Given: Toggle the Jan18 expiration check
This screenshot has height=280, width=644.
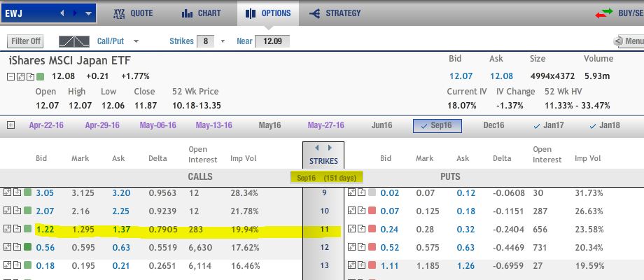Looking at the screenshot, I should point(592,126).
